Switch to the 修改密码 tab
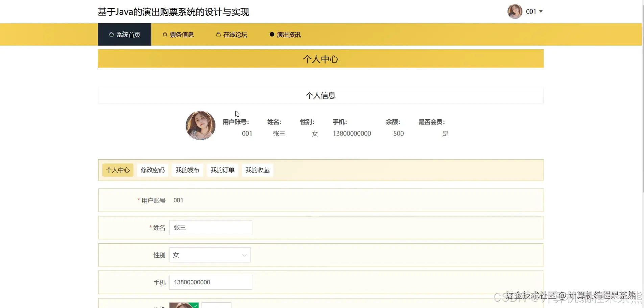644x308 pixels. pyautogui.click(x=152, y=170)
